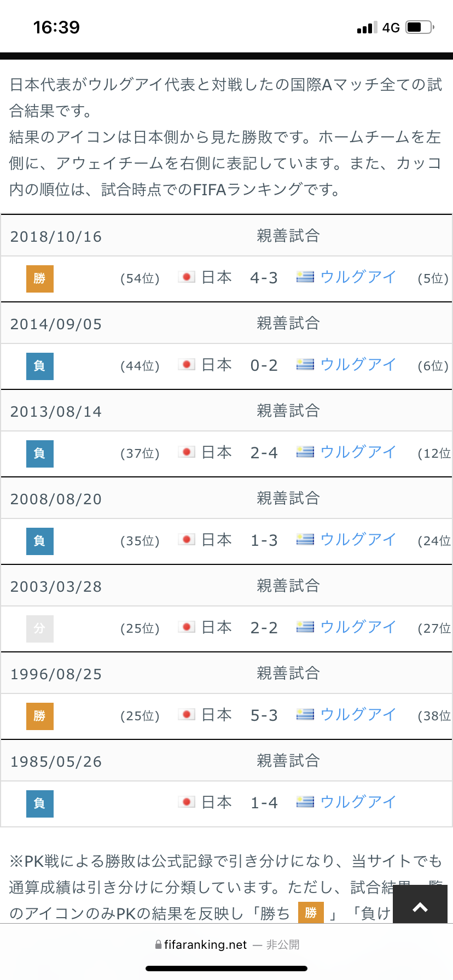Open ウルグアイ link in 2008/08/20 match
The image size is (453, 980).
point(358,540)
